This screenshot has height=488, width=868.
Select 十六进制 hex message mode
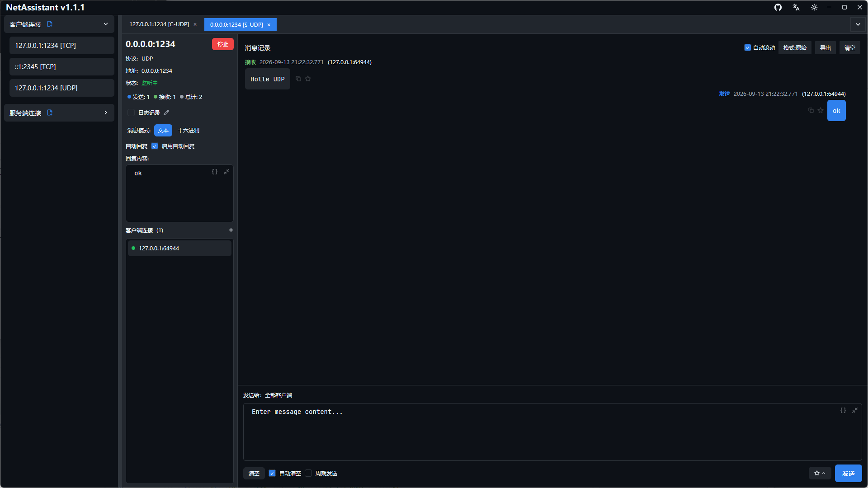click(189, 130)
